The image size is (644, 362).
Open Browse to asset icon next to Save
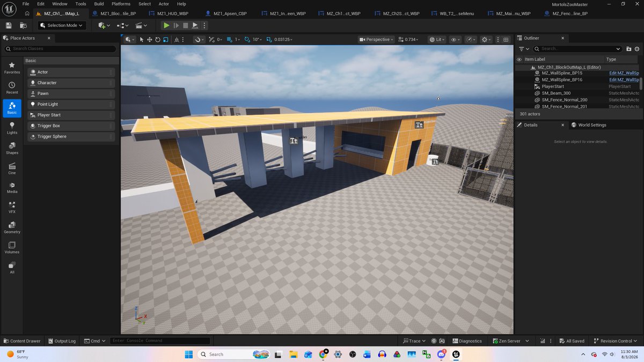(23, 25)
